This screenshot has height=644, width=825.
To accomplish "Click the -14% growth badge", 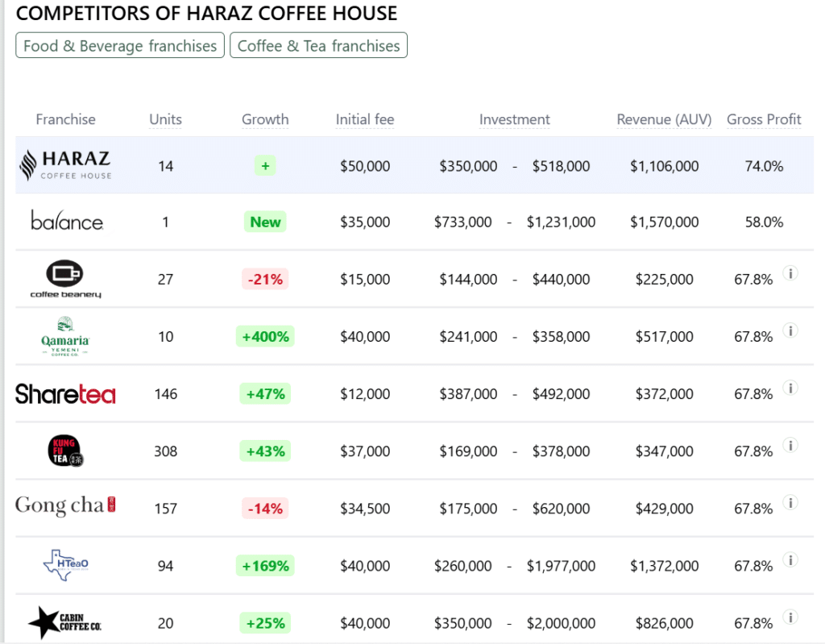I will [x=265, y=509].
